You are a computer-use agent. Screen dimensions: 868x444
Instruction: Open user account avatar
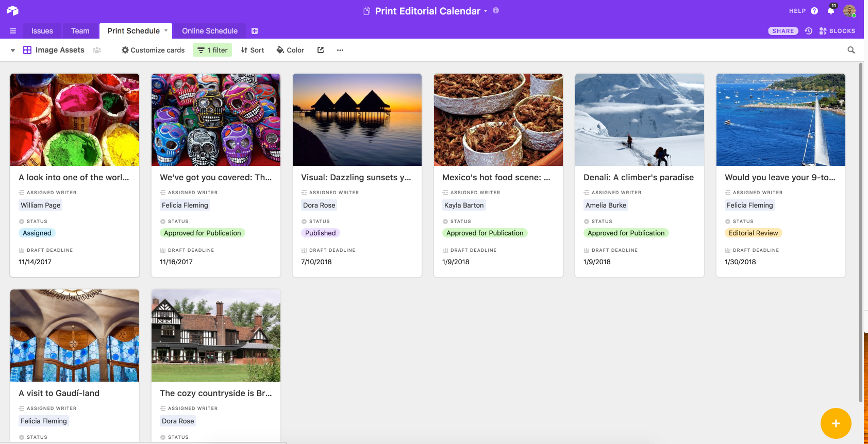pos(849,10)
